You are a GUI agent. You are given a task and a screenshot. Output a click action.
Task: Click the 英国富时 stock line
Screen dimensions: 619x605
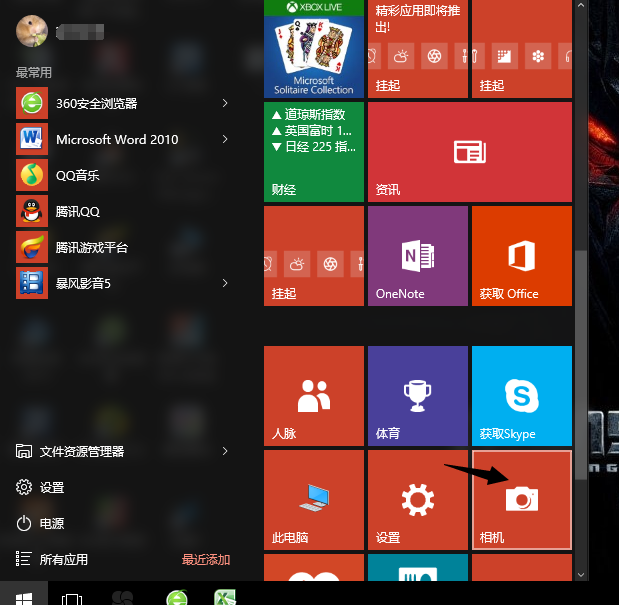tap(311, 131)
